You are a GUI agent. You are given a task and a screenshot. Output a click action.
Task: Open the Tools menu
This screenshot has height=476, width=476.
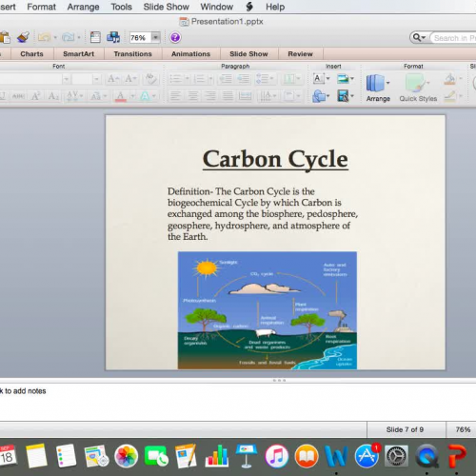(x=121, y=7)
